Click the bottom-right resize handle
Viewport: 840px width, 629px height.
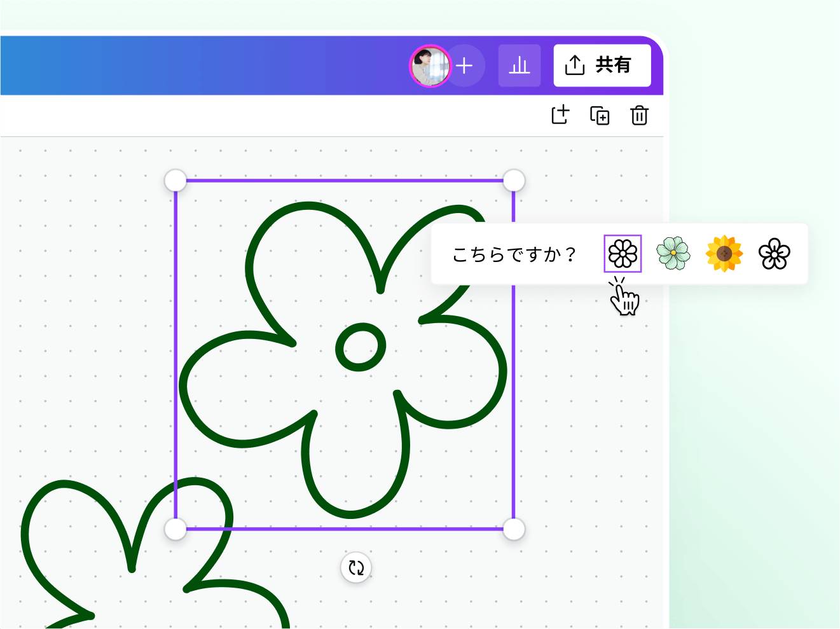(x=514, y=527)
